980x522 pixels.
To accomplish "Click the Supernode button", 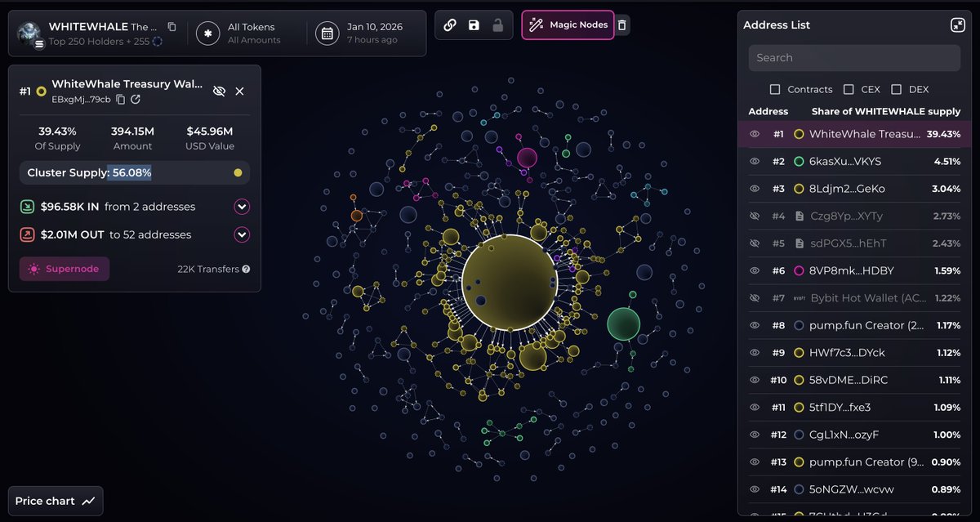I will click(65, 269).
